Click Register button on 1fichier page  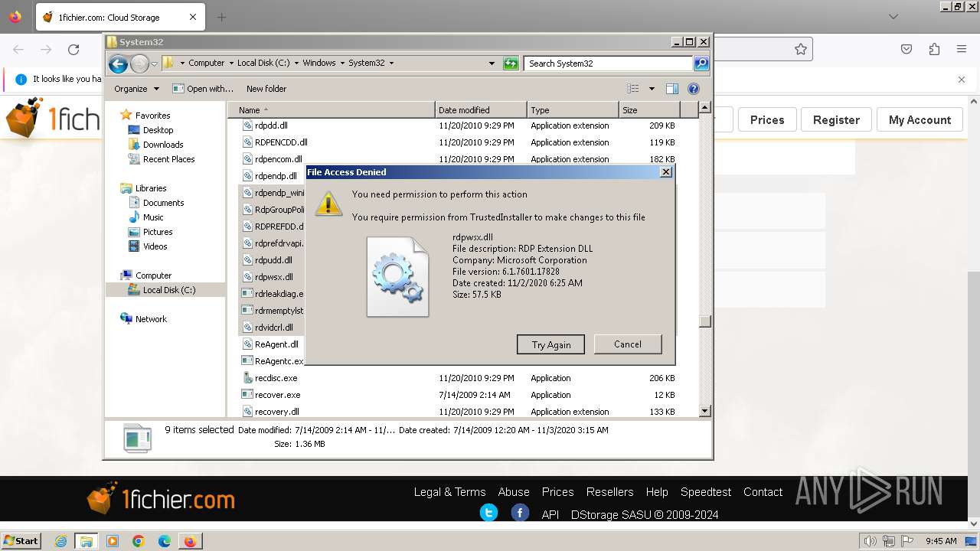click(836, 120)
